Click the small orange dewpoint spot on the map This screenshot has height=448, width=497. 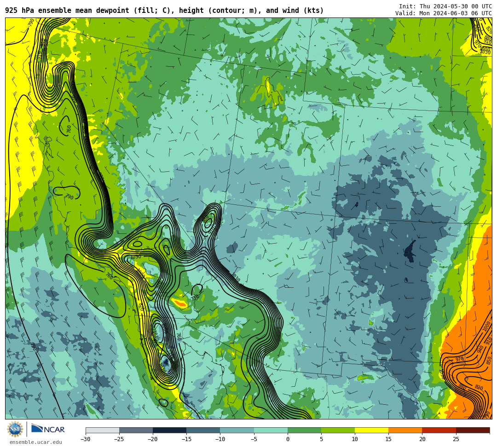181,303
